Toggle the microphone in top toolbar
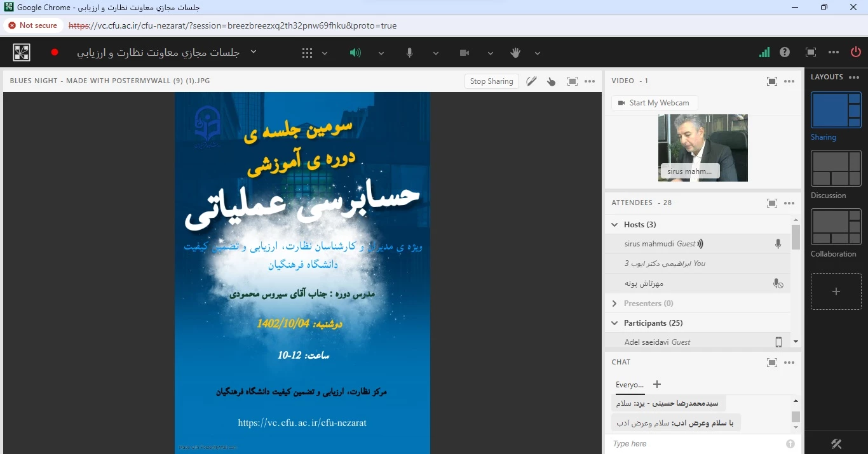 [410, 53]
